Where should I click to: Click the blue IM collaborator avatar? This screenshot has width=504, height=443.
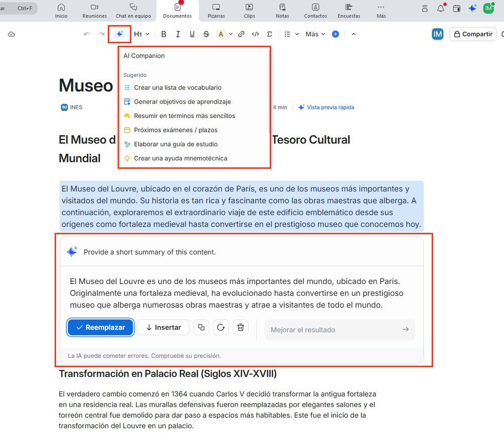(x=438, y=34)
